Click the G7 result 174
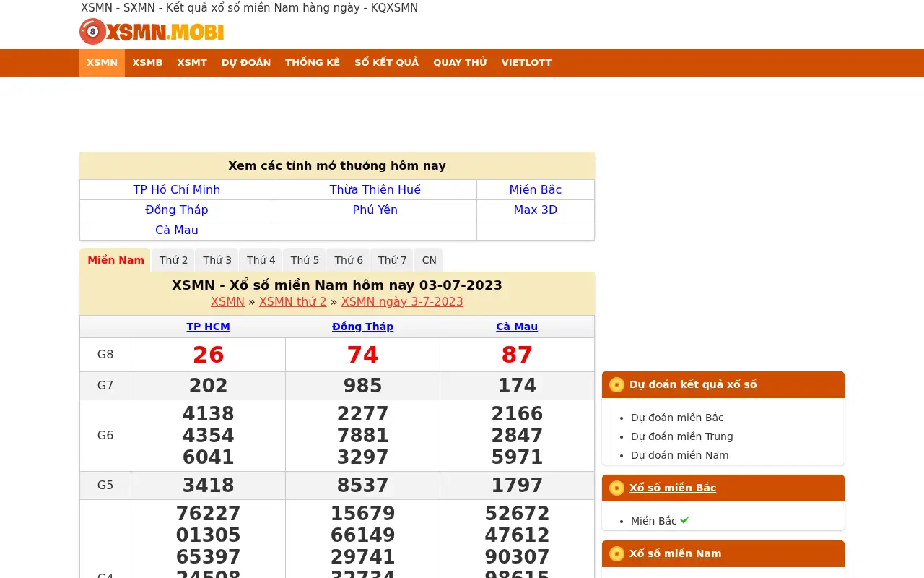Screen dimensions: 924x578 [x=517, y=386]
